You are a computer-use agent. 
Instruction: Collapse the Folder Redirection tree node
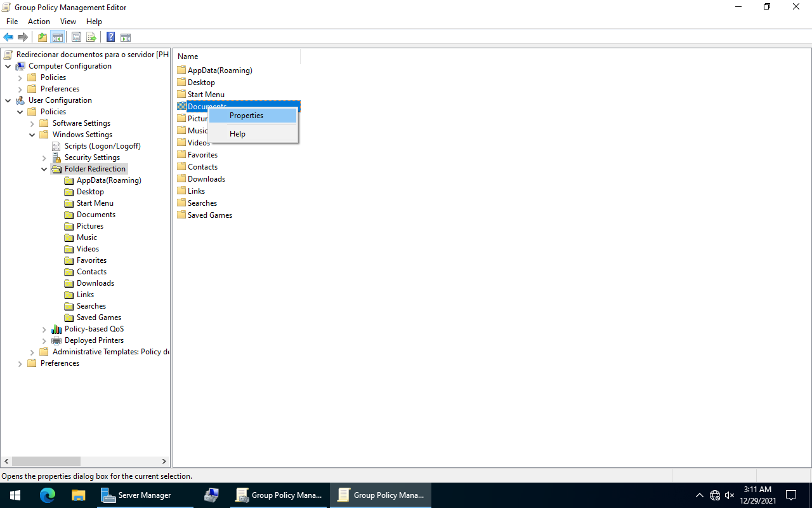pyautogui.click(x=44, y=170)
